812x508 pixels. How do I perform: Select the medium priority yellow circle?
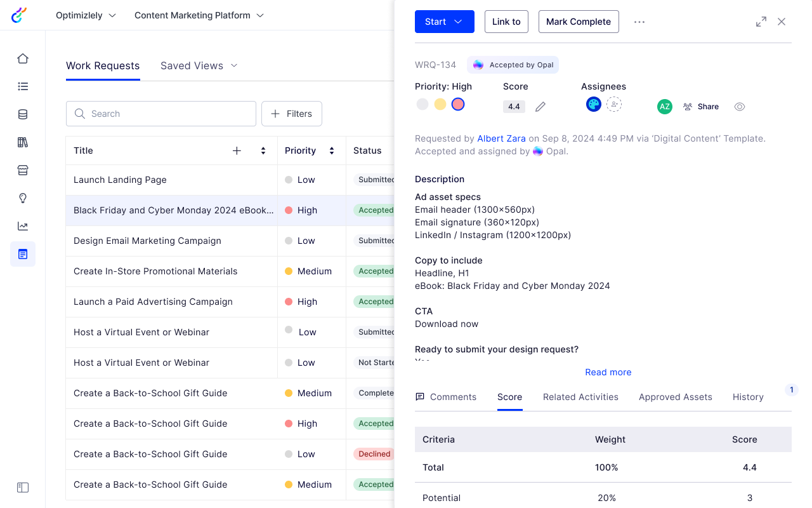point(440,104)
